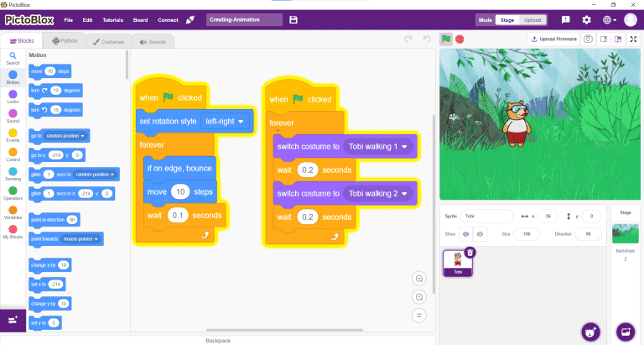The width and height of the screenshot is (644, 345).
Task: Edit the sprite size value 100
Action: (527, 234)
